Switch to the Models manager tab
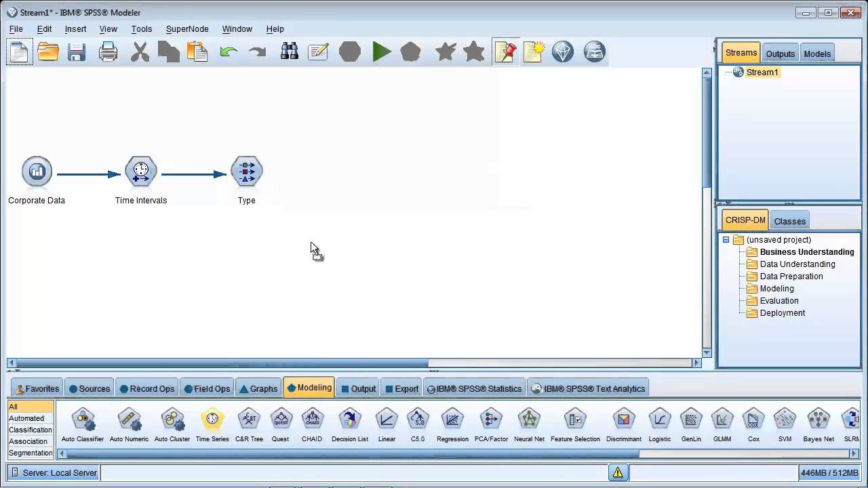This screenshot has width=868, height=488. click(817, 54)
